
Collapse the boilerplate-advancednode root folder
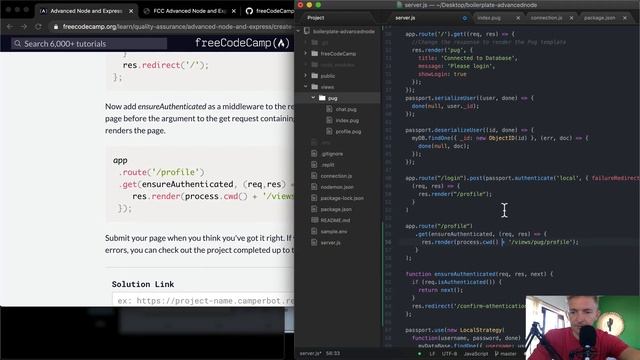click(x=298, y=31)
